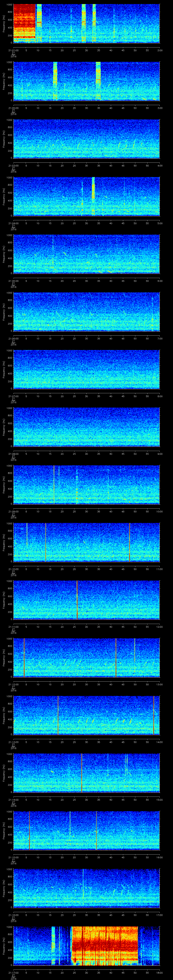Select the spectrogram panel starting at 21:09:00
This screenshot has width=173, height=980.
(86, 485)
